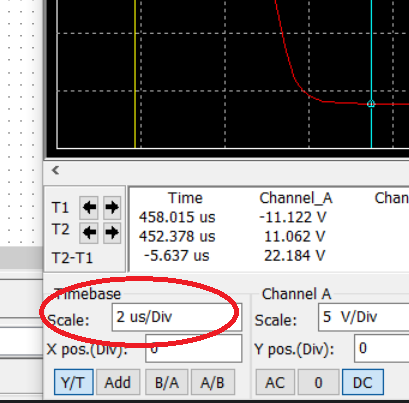Set Channel A coupling to 0
The width and height of the screenshot is (409, 403).
point(318,382)
